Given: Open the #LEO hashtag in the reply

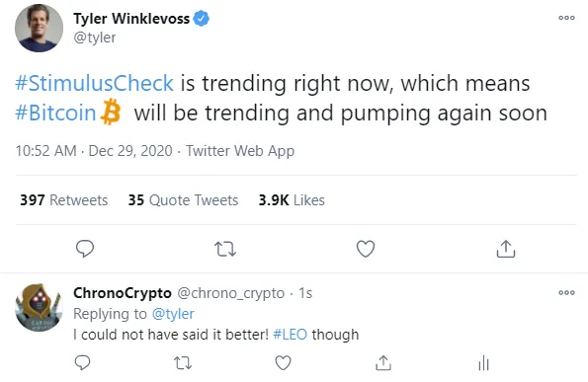Looking at the screenshot, I should pos(290,334).
